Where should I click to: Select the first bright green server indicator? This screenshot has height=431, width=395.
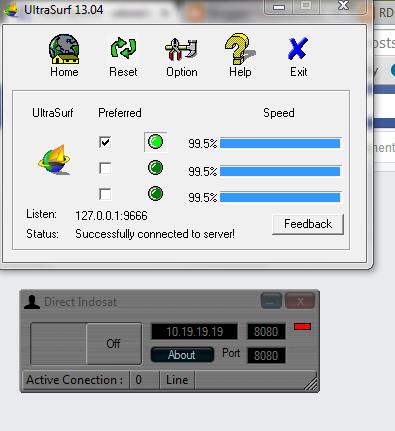tap(155, 142)
